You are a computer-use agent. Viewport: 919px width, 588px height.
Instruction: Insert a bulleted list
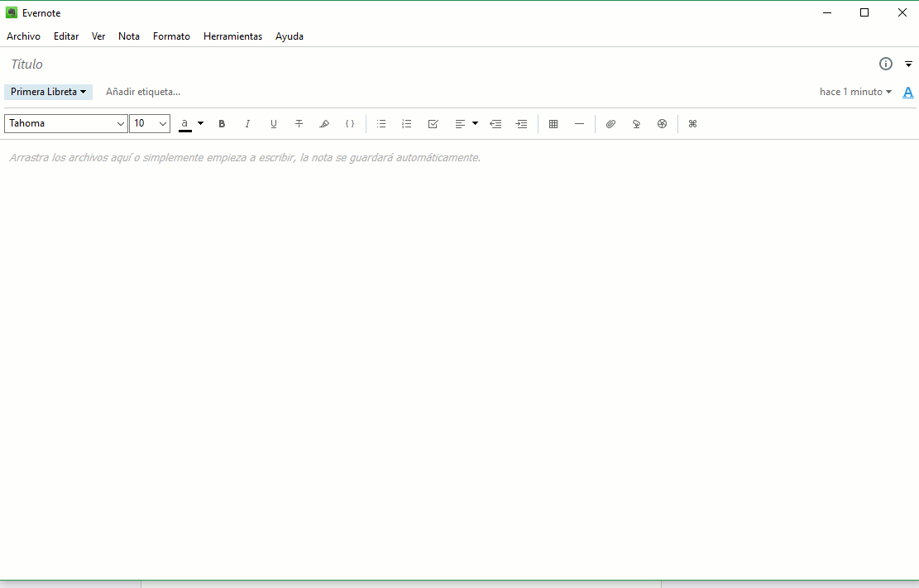(381, 124)
